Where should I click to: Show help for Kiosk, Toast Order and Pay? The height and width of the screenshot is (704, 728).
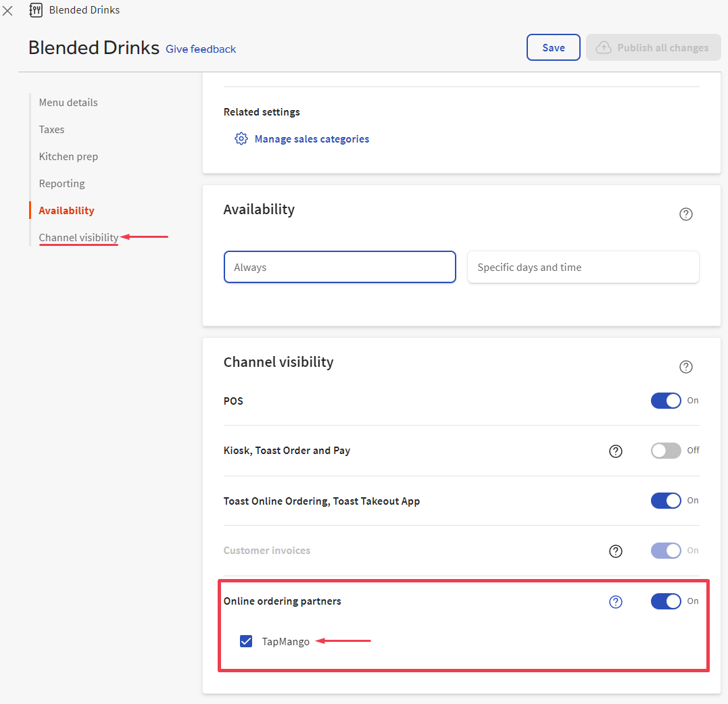point(615,451)
